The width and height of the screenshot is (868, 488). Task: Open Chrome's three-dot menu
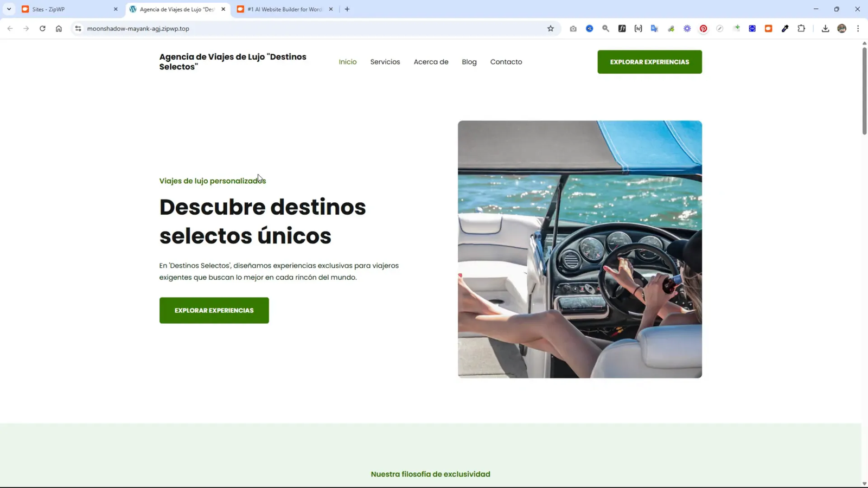point(858,28)
